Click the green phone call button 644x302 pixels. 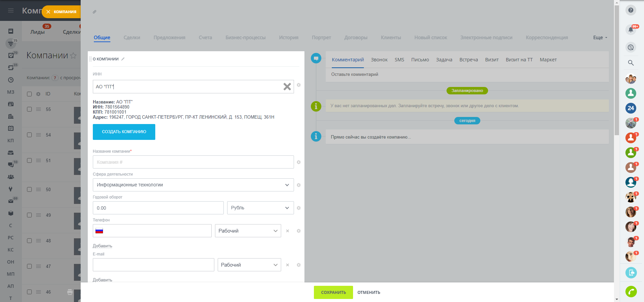coord(631,292)
